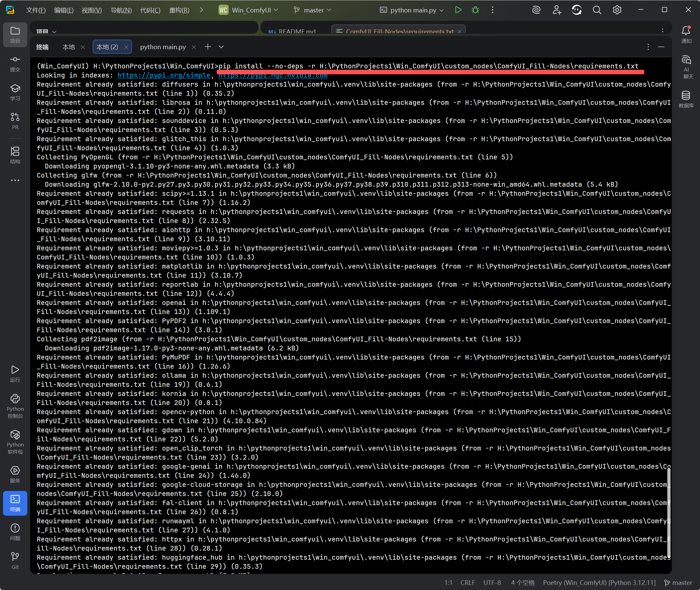Expand the new terminal session type dropdown

[x=221, y=47]
